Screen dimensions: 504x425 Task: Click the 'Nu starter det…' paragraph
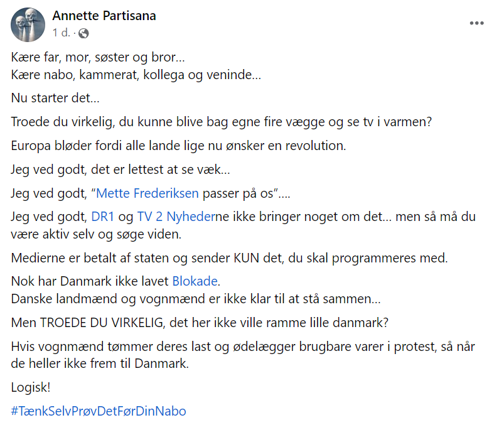coord(55,98)
